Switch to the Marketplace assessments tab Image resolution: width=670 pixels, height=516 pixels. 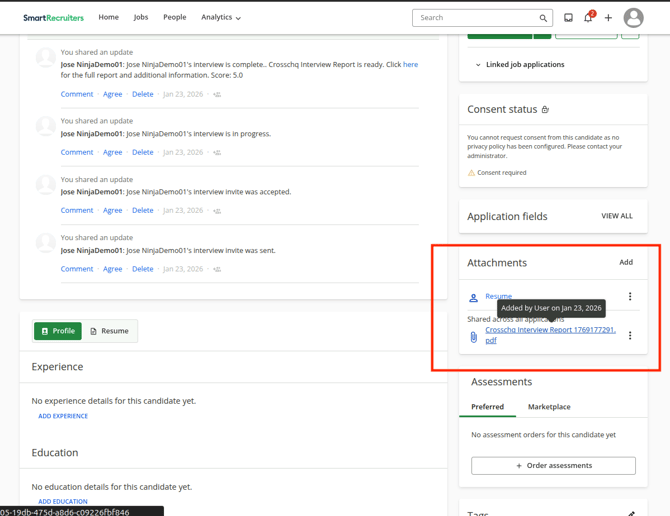click(x=549, y=407)
